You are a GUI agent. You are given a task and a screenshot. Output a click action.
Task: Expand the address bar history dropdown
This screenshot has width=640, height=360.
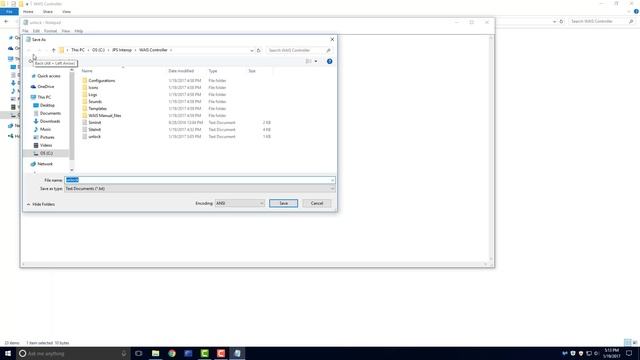pos(252,50)
